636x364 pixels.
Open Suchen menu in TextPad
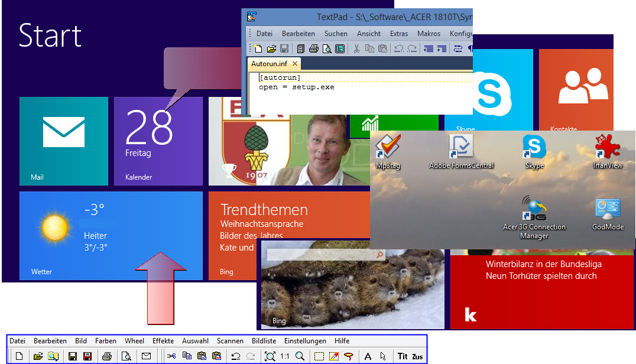(336, 34)
